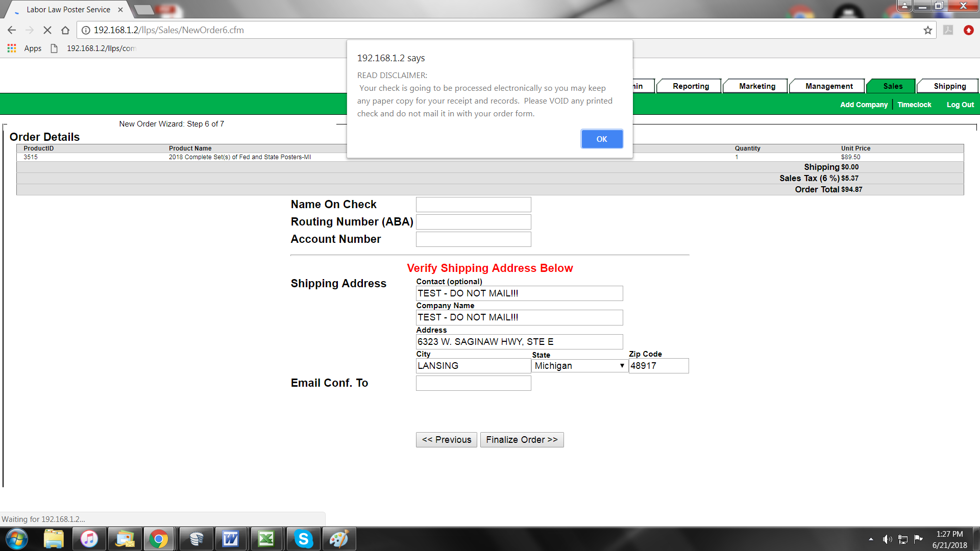Open Microsoft Word from the taskbar
Screen dimensions: 980x551
pos(231,539)
